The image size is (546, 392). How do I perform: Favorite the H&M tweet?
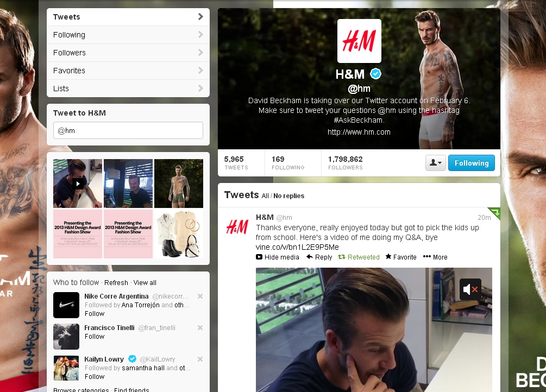tap(401, 257)
